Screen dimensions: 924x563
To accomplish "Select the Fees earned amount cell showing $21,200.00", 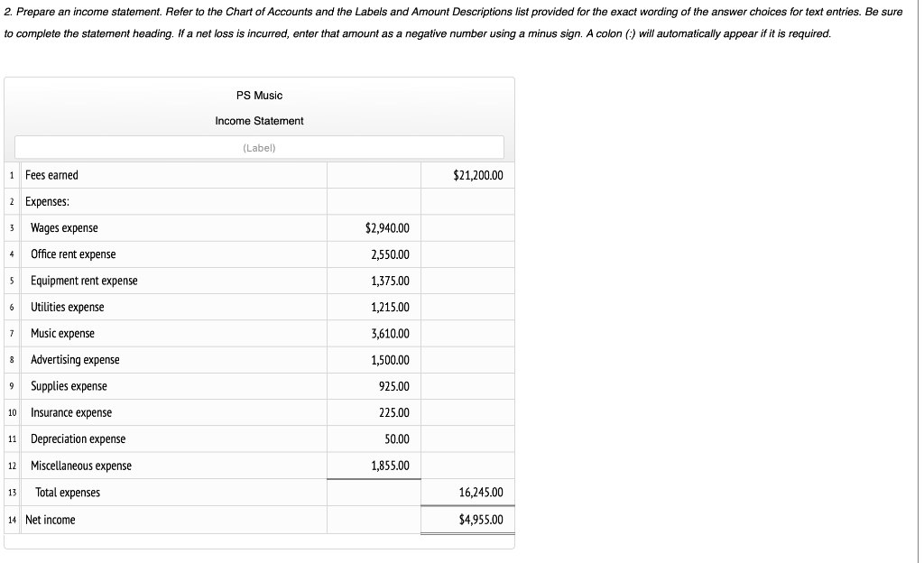I will click(467, 175).
